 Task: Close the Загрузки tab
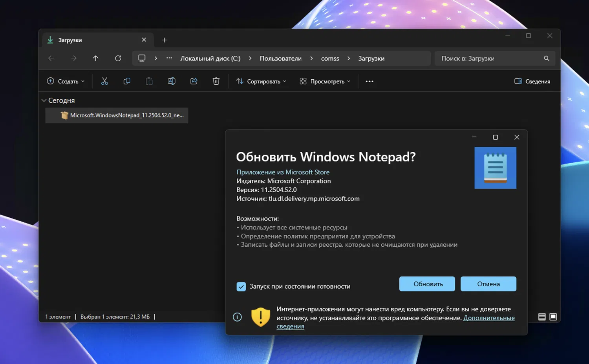tap(144, 40)
